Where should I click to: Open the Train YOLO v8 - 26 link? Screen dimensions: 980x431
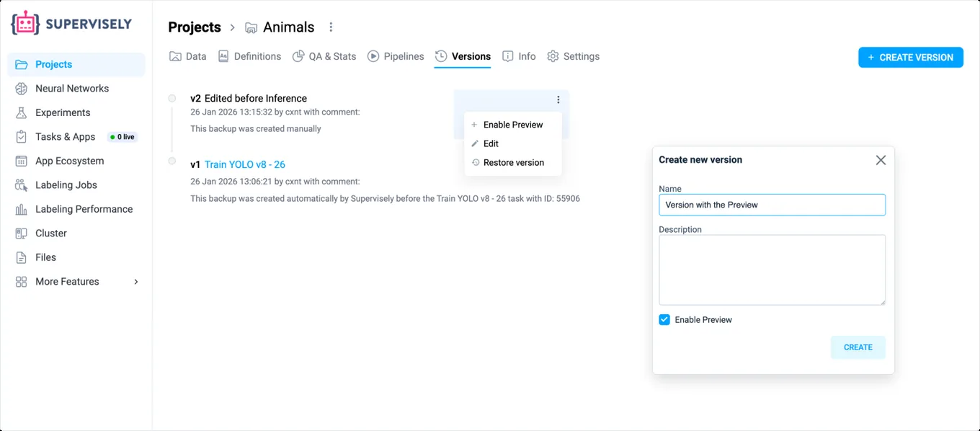245,164
